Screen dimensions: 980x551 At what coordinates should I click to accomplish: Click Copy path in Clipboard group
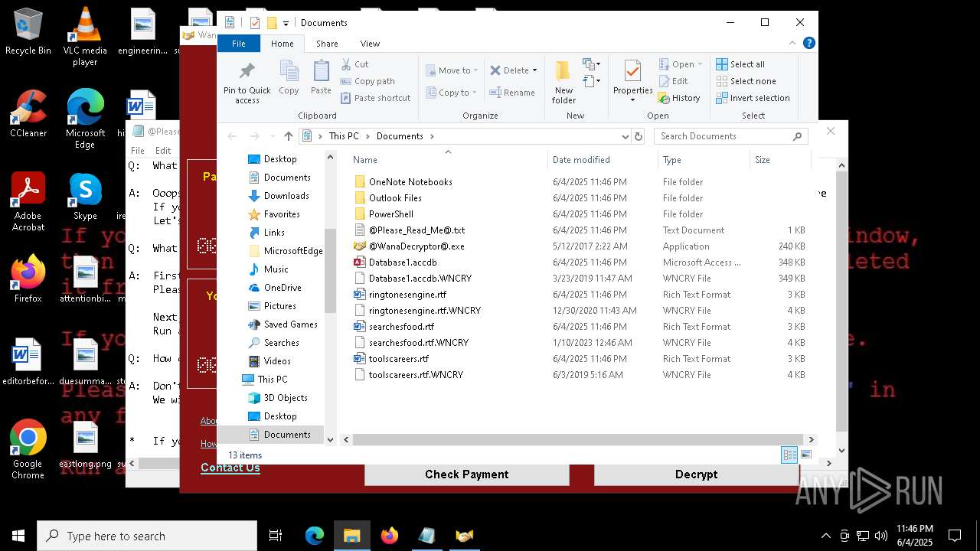tap(367, 81)
